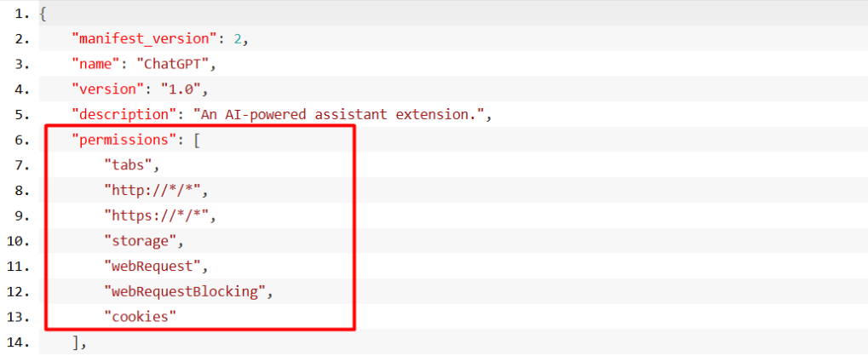Select the "storage" permission entry
This screenshot has height=356, width=868.
coord(141,241)
